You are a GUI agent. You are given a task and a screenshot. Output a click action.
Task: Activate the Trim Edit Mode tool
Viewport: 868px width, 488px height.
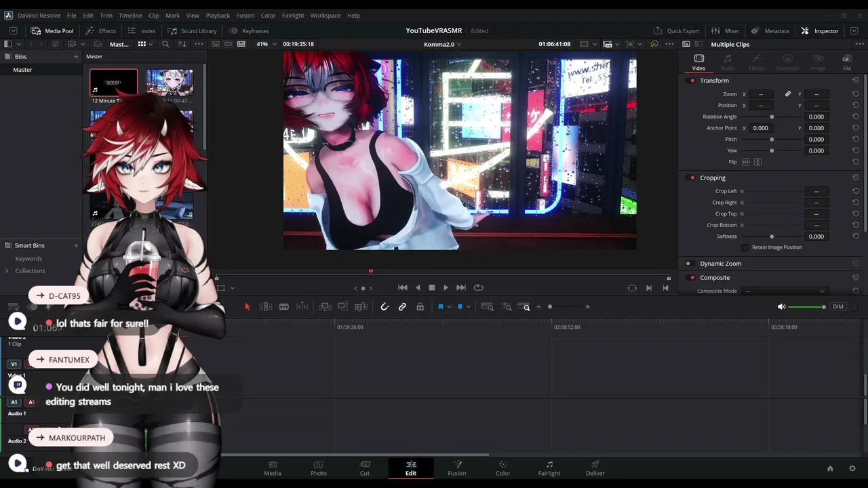coord(266,307)
